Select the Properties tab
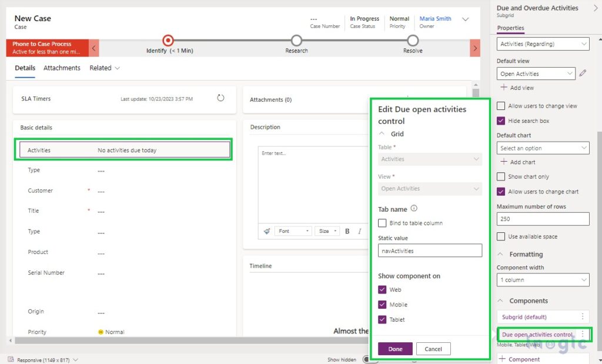The height and width of the screenshot is (364, 602). [x=510, y=28]
